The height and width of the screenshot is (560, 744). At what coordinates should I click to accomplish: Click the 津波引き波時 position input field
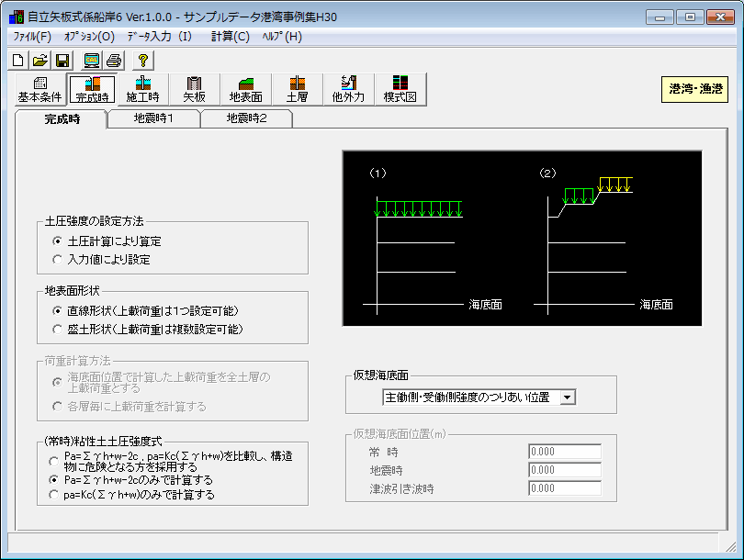click(565, 488)
